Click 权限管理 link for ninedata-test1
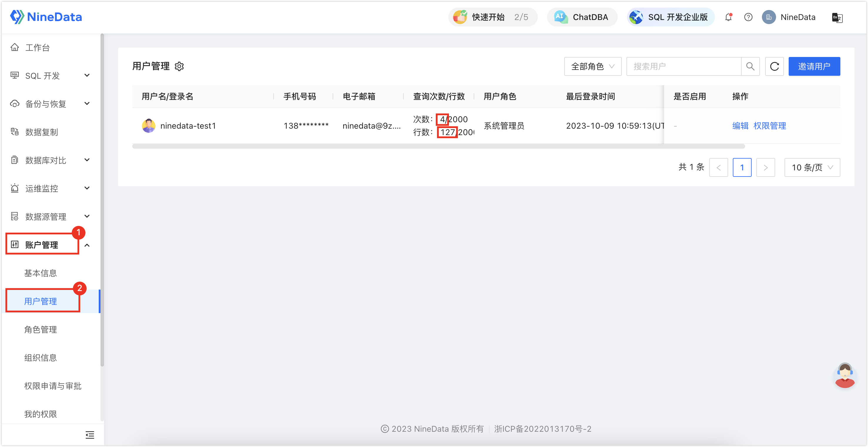Image resolution: width=868 pixels, height=447 pixels. point(769,126)
